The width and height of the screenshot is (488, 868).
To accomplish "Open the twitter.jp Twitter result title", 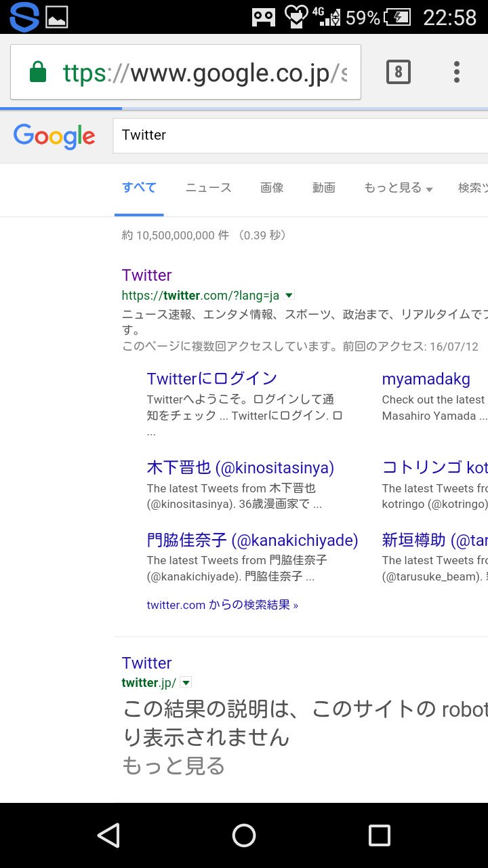I will (x=146, y=663).
